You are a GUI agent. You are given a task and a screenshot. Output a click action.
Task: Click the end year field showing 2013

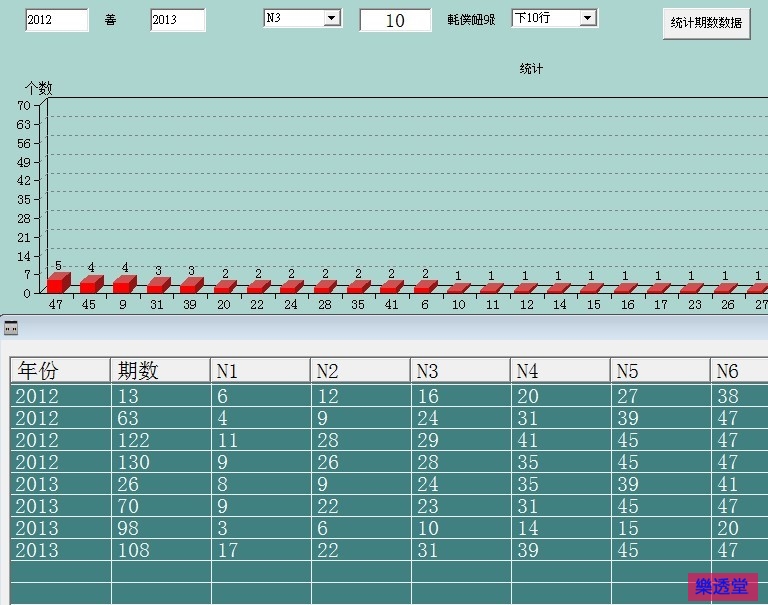(x=177, y=20)
